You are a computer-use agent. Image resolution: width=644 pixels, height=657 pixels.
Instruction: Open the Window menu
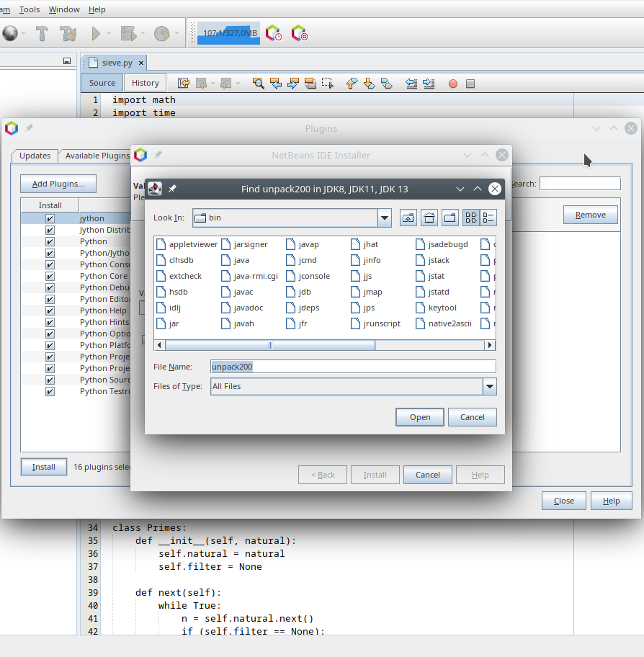click(x=64, y=9)
